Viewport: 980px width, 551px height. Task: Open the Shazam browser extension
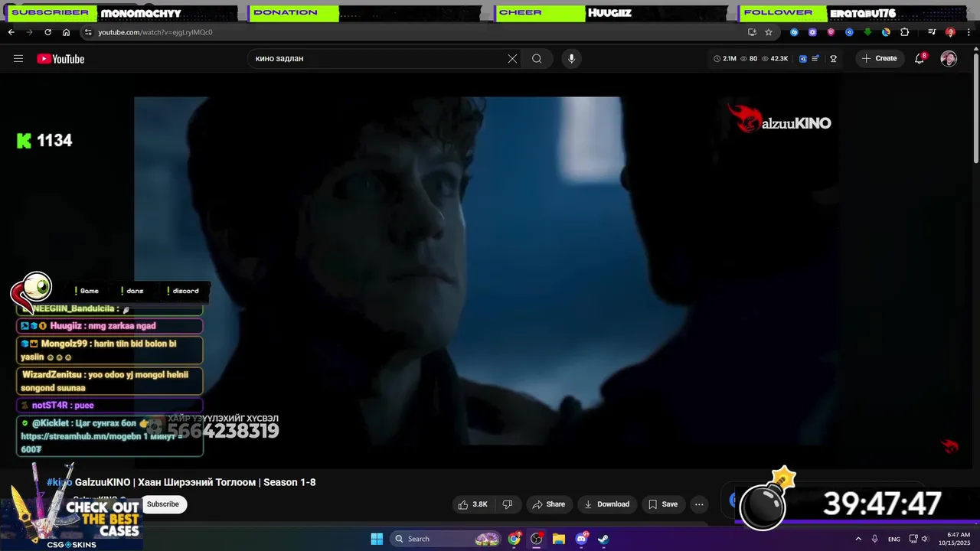point(794,32)
